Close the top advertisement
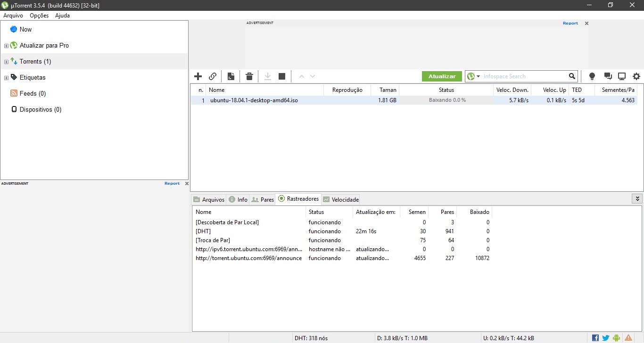 pos(586,23)
